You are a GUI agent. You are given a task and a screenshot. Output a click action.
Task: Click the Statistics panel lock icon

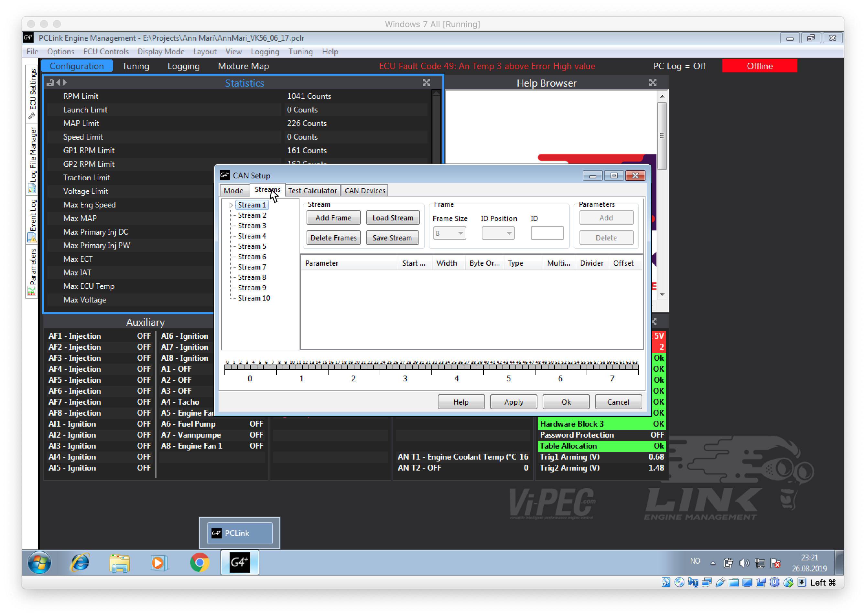pos(50,83)
